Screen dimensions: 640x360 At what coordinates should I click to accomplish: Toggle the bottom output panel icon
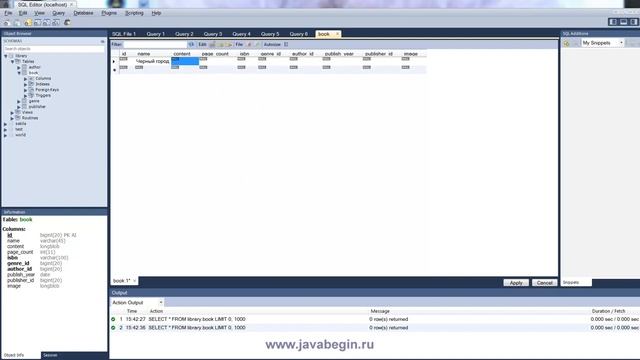point(623,22)
